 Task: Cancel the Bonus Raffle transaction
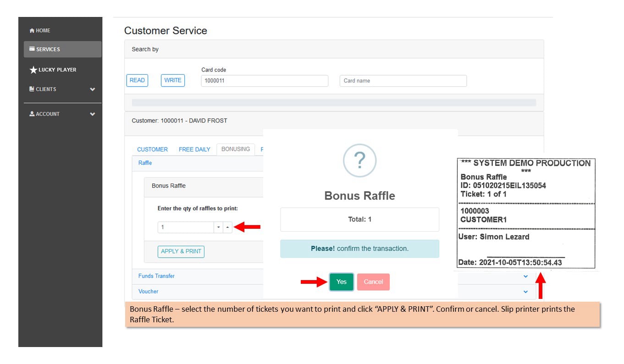point(373,282)
